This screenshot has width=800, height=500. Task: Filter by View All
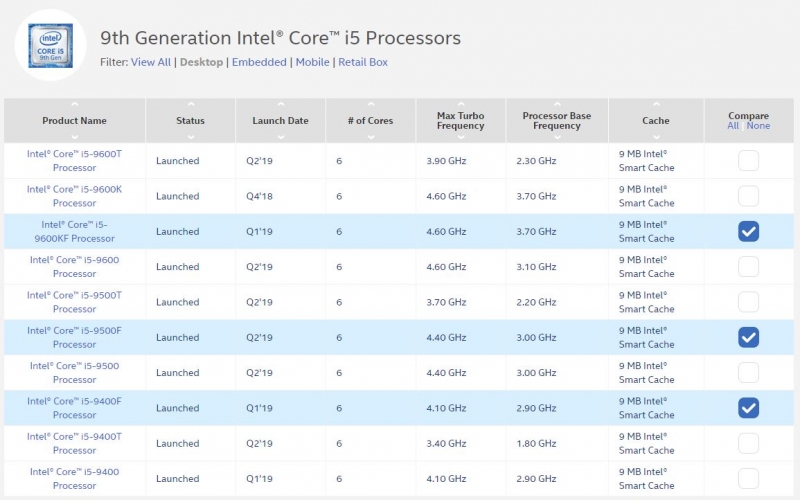(151, 62)
